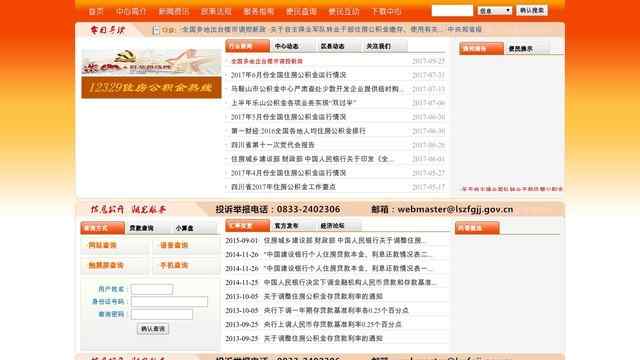
Task: Select the orange tab in lower right panel
Action: pos(477,228)
